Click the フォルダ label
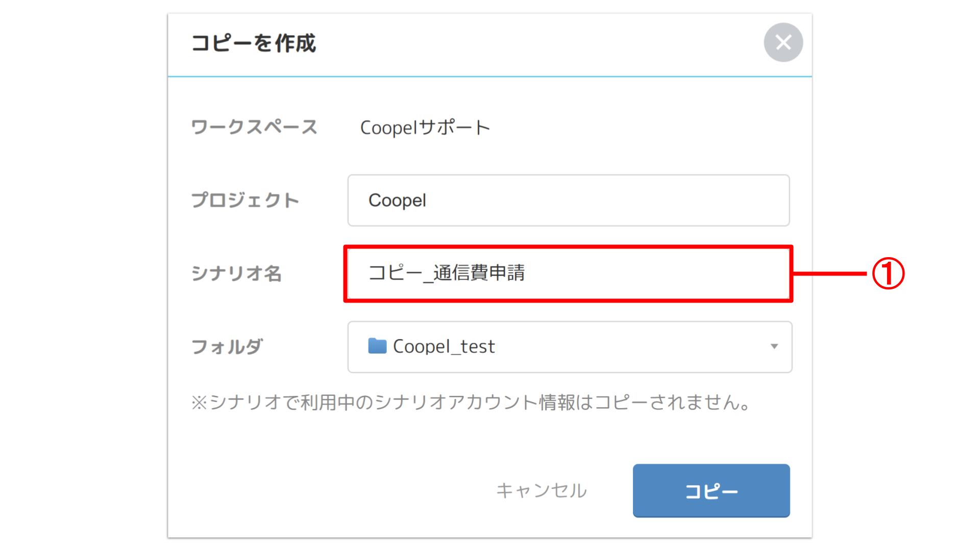Screen dimensions: 980x551 227,347
